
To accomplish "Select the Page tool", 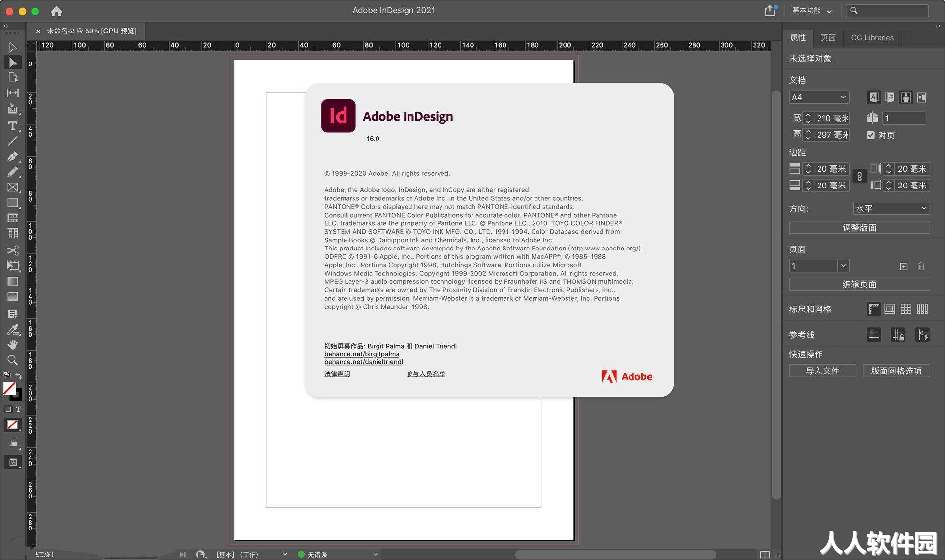I will 13,78.
